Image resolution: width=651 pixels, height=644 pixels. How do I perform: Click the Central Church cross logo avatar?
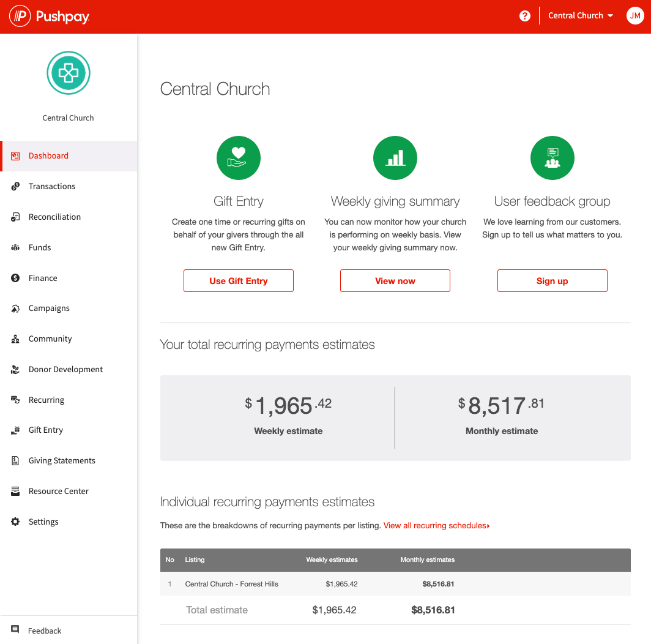coord(68,73)
